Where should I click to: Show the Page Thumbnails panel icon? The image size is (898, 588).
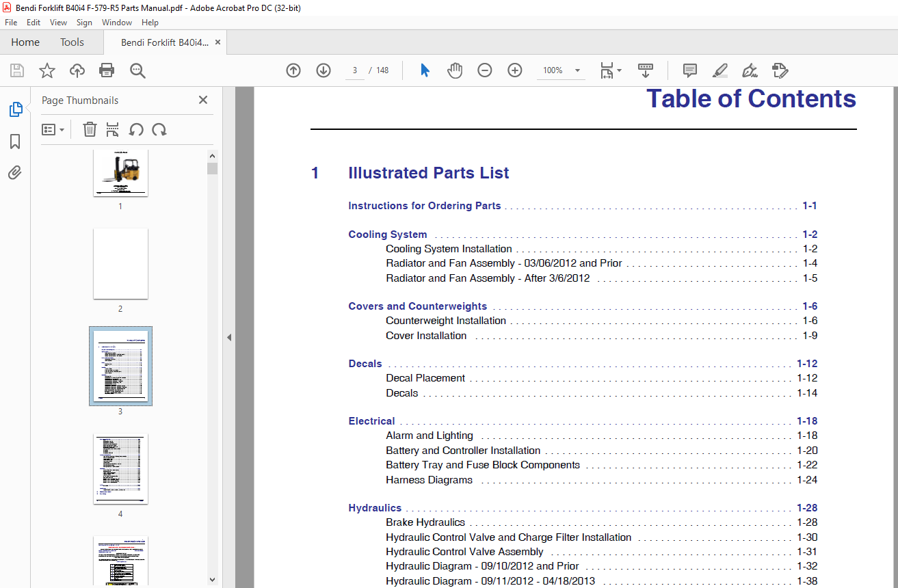pyautogui.click(x=15, y=109)
